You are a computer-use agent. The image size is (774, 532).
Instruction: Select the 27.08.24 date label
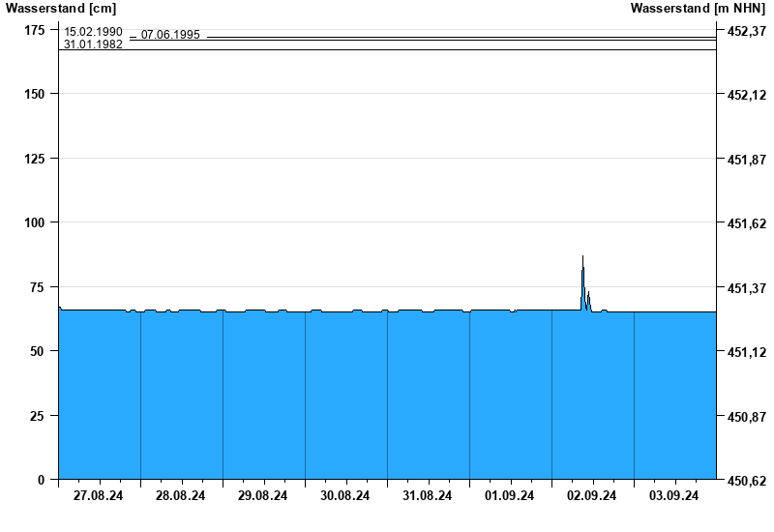pos(99,496)
